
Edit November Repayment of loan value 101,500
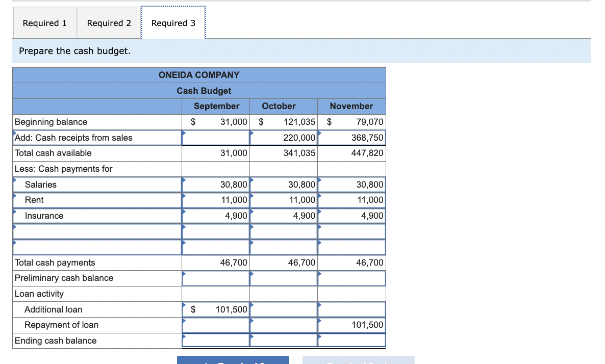[351, 325]
